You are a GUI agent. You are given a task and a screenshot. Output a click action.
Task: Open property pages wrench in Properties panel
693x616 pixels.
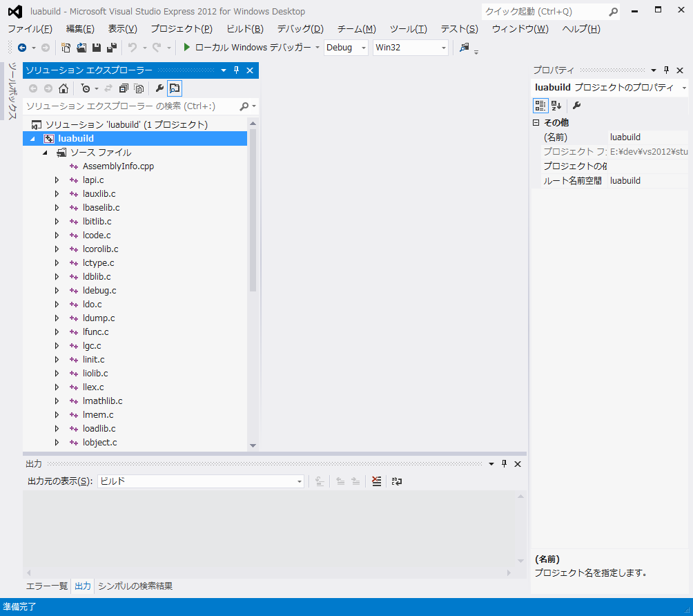576,105
